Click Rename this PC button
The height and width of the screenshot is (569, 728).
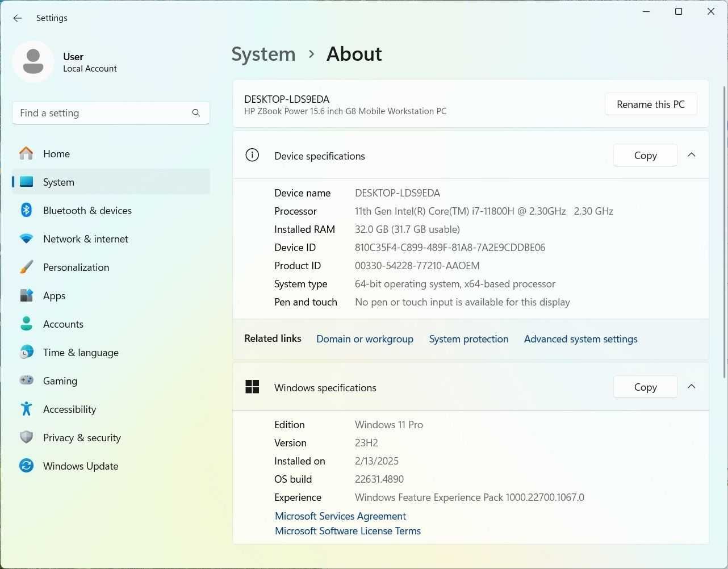point(651,104)
